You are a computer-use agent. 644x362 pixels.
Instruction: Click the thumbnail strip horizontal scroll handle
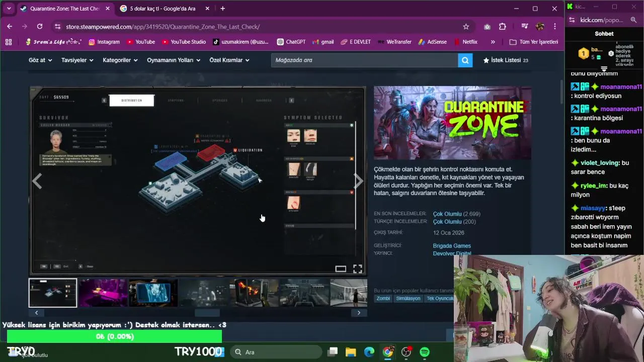point(207,313)
